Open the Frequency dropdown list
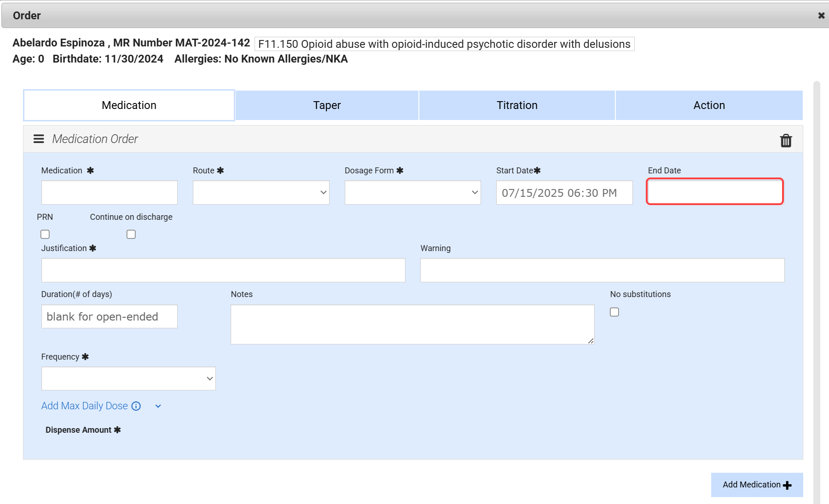This screenshot has width=829, height=504. (x=128, y=378)
